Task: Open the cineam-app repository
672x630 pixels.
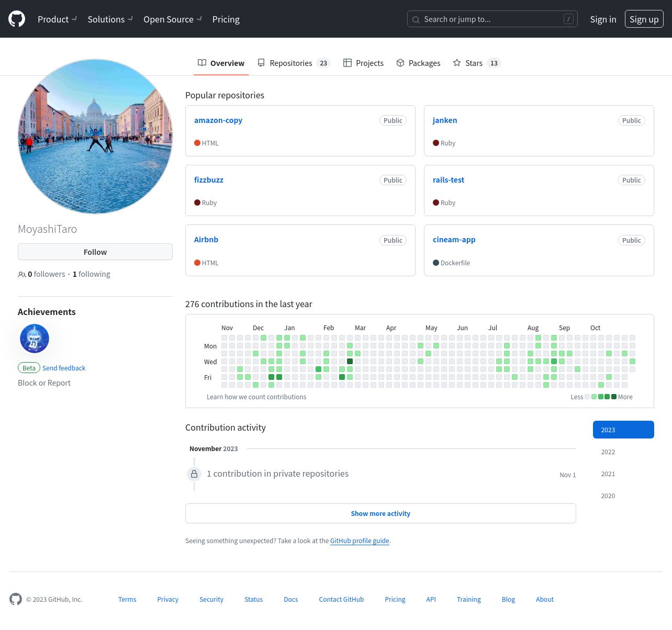Action: 454,240
